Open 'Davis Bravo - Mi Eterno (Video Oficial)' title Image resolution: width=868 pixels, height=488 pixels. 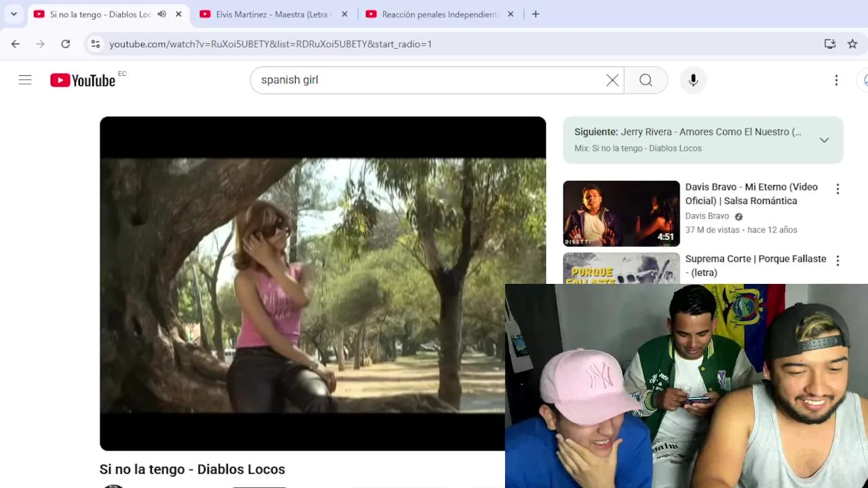coord(751,194)
